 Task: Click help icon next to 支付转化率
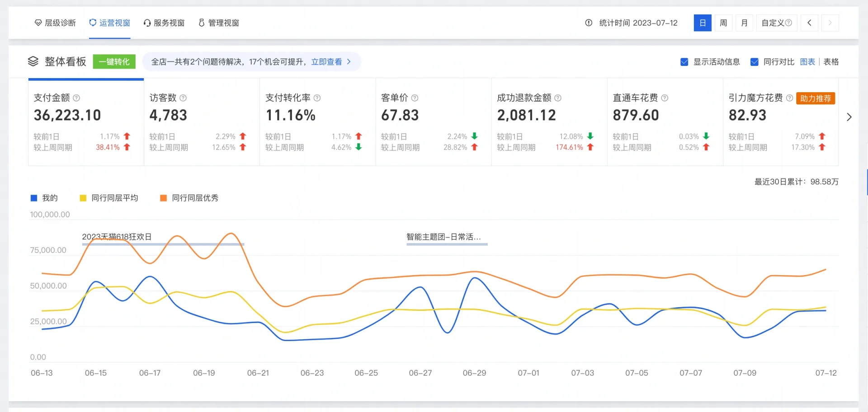pos(317,98)
